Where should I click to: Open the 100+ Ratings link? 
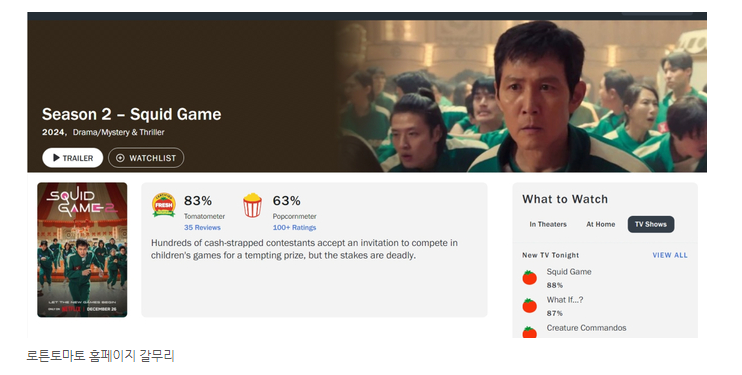(294, 228)
